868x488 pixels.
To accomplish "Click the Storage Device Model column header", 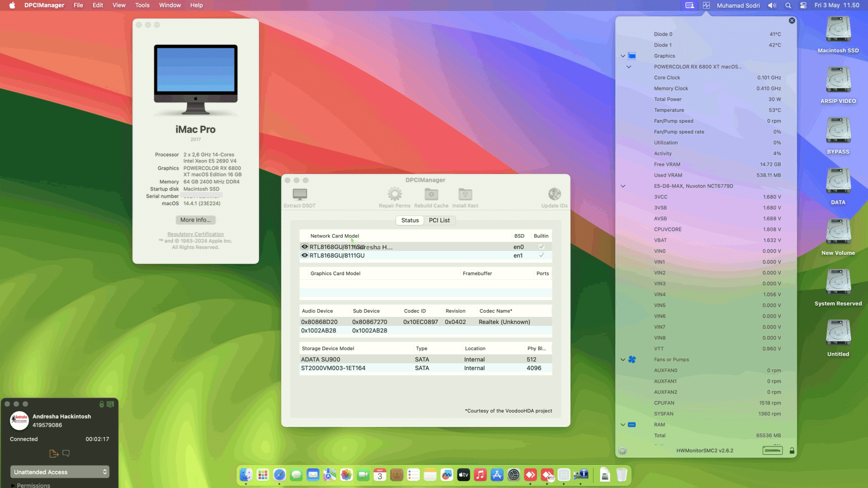I will point(328,348).
